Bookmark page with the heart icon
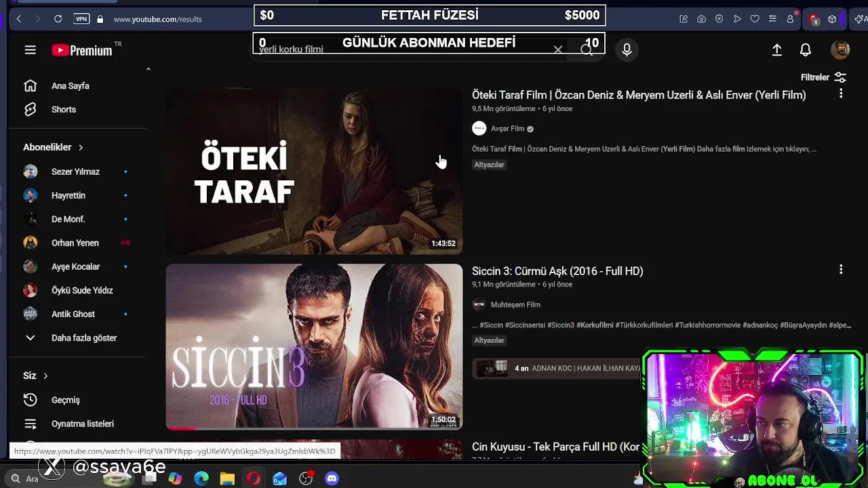Image resolution: width=868 pixels, height=488 pixels. point(755,19)
